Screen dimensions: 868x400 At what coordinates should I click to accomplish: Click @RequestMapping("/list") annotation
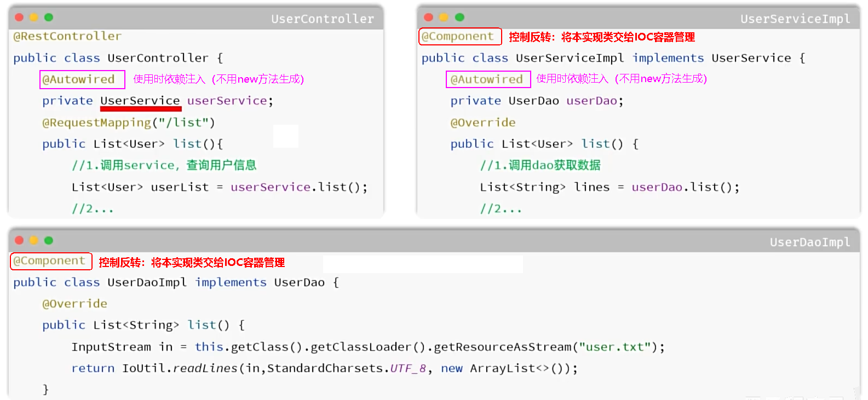(128, 123)
